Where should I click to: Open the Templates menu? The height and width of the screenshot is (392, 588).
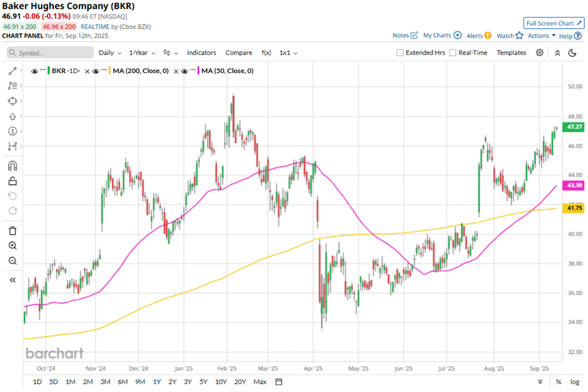tap(512, 53)
